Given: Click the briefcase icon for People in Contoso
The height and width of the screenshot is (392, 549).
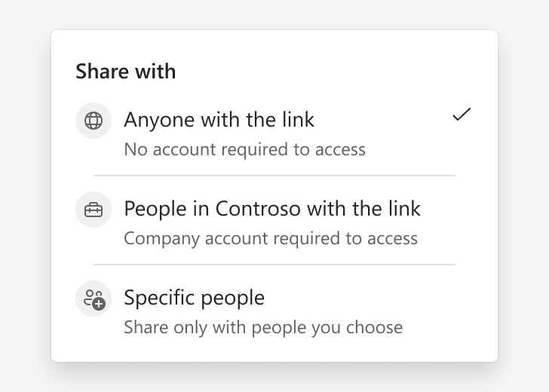Looking at the screenshot, I should (x=94, y=210).
